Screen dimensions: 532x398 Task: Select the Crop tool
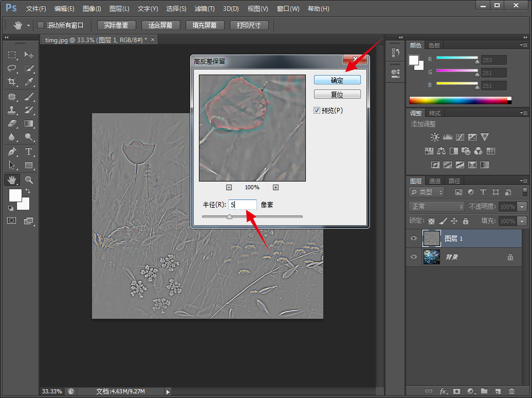[x=12, y=82]
